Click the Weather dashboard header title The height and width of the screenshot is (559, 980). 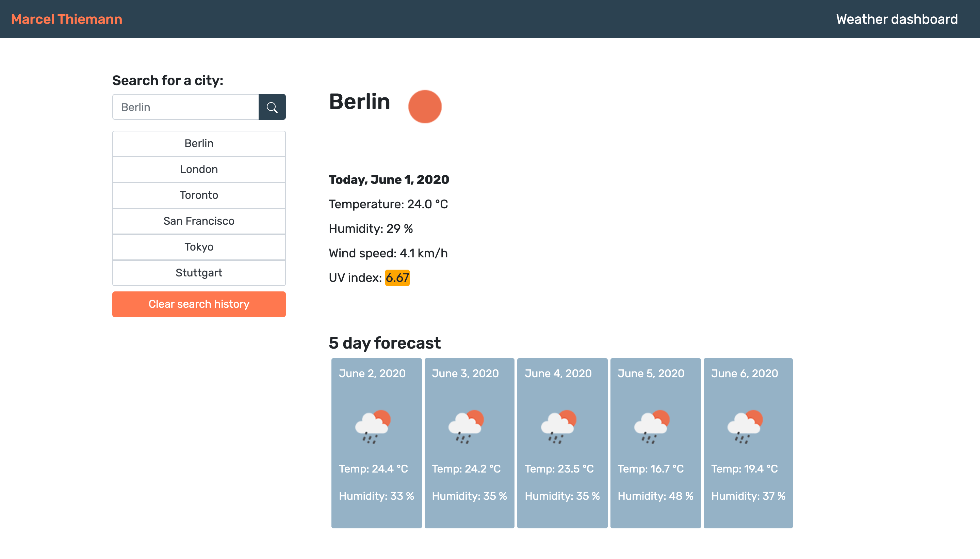coord(897,19)
